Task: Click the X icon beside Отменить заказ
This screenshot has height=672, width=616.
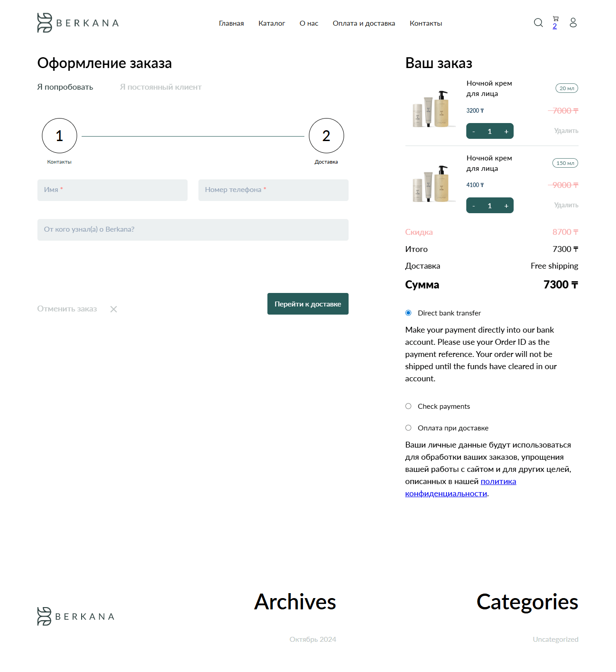Action: click(114, 309)
